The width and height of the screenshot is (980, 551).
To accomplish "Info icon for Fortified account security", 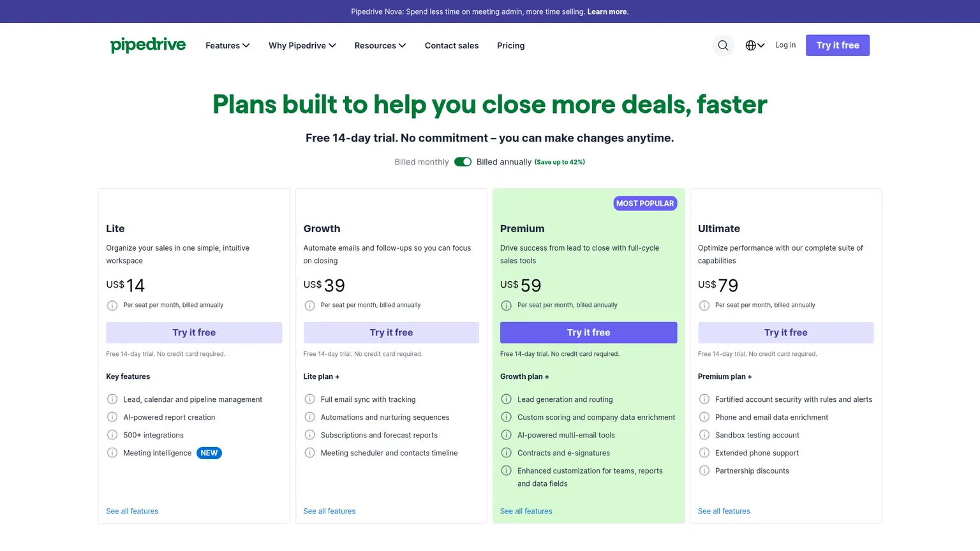I will pyautogui.click(x=704, y=399).
